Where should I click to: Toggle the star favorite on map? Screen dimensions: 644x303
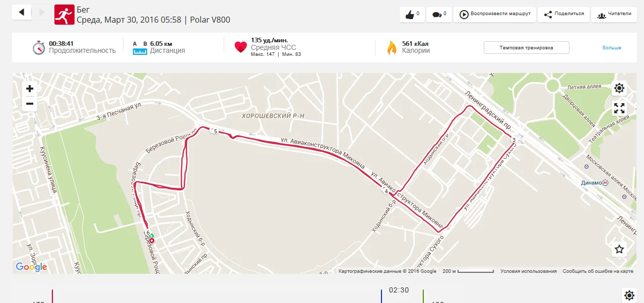619,249
